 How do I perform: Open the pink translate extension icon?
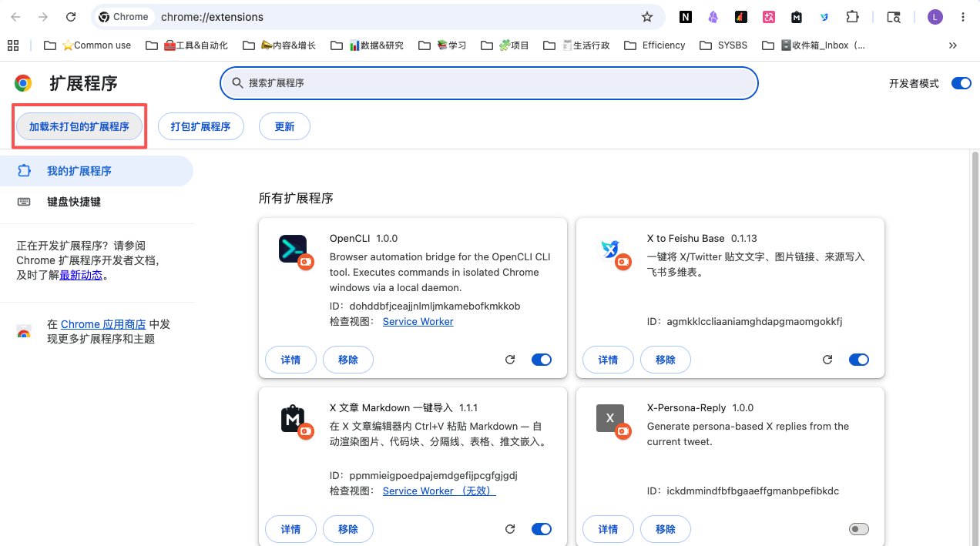768,17
